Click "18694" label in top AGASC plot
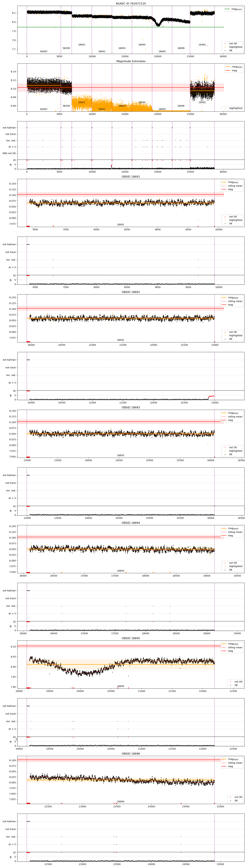The height and width of the screenshot is (868, 248). pos(142,45)
